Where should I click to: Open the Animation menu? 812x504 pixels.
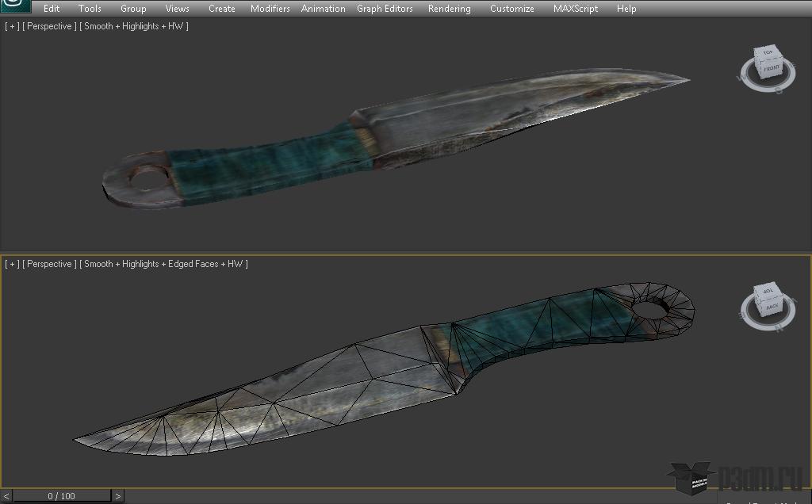(x=324, y=8)
